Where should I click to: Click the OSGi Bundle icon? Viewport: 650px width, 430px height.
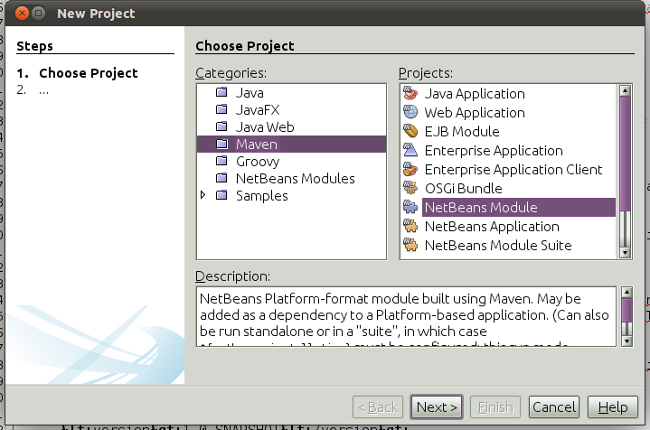point(410,189)
